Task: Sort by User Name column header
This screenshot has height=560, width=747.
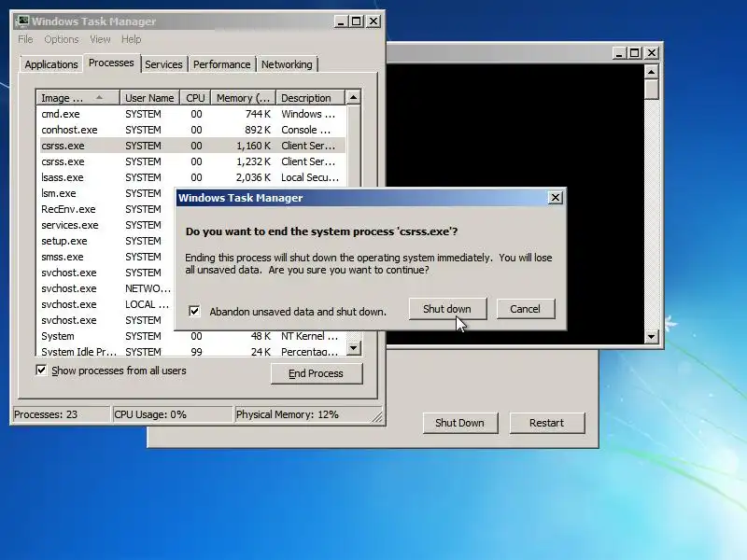Action: pos(149,98)
